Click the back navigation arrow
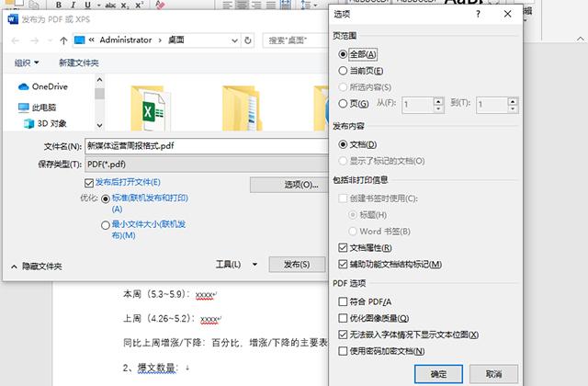The width and height of the screenshot is (588, 386). pos(16,40)
